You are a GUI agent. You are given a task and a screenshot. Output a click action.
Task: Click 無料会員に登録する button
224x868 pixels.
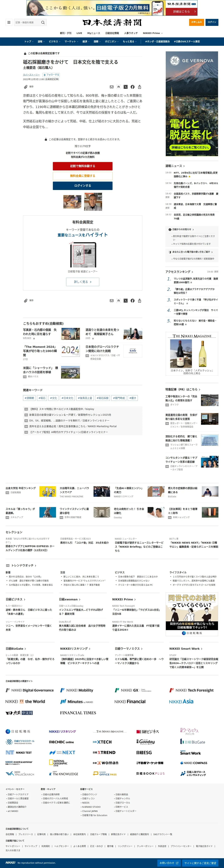click(x=83, y=176)
